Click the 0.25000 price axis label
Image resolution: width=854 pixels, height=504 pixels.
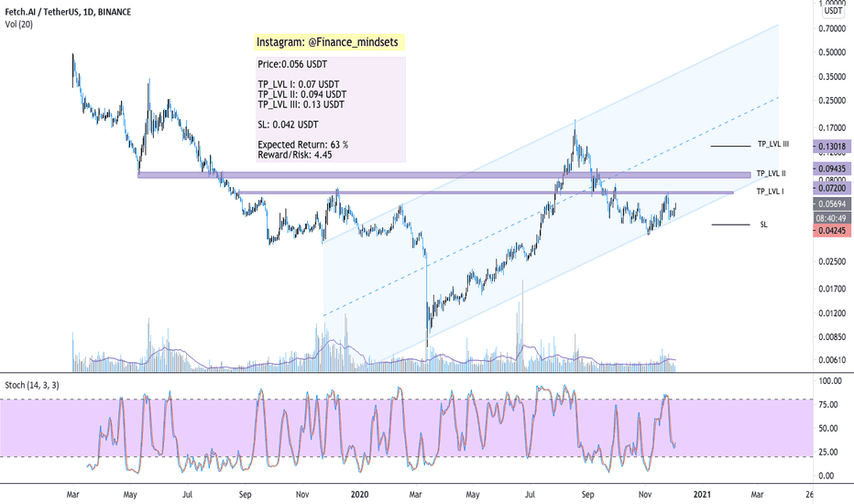832,100
